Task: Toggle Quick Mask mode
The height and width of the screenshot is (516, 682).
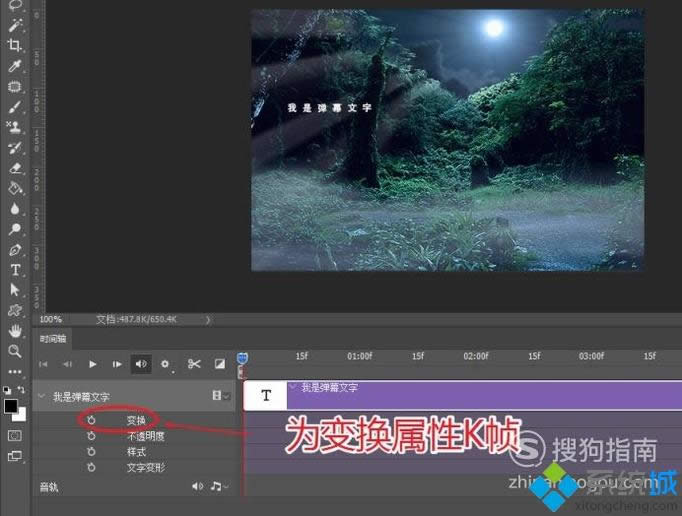Action: pyautogui.click(x=15, y=436)
